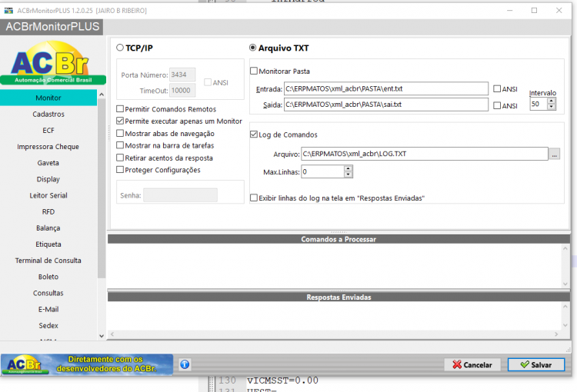Click the Comandos a Processar header

coord(339,239)
